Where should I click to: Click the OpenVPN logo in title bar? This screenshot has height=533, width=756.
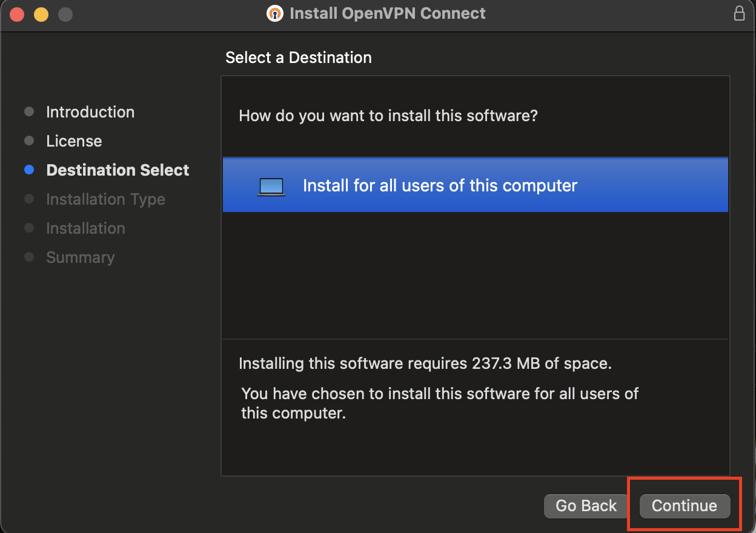276,13
